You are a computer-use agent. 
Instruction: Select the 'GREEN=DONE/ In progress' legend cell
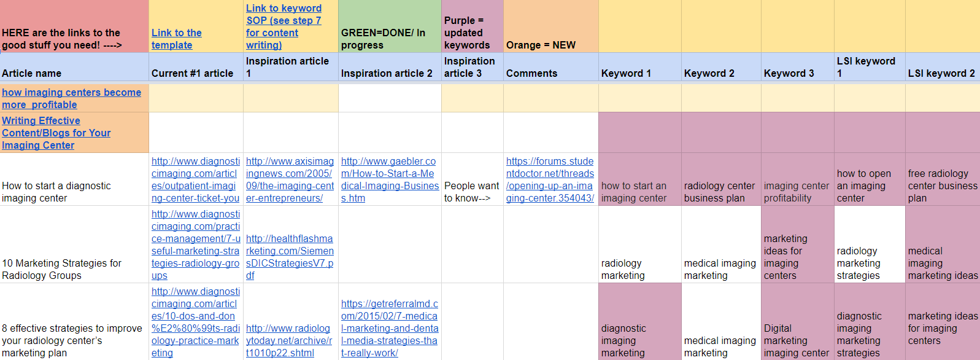tap(390, 26)
